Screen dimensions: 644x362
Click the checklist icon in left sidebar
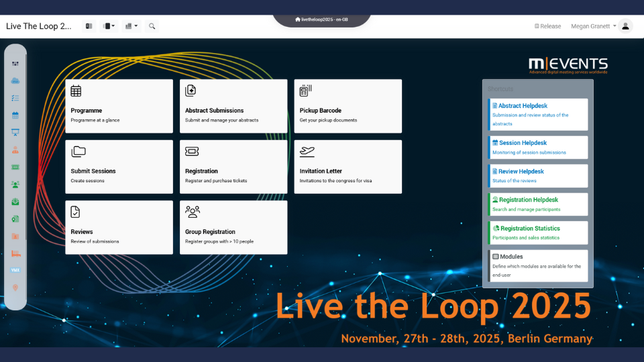coord(15,98)
